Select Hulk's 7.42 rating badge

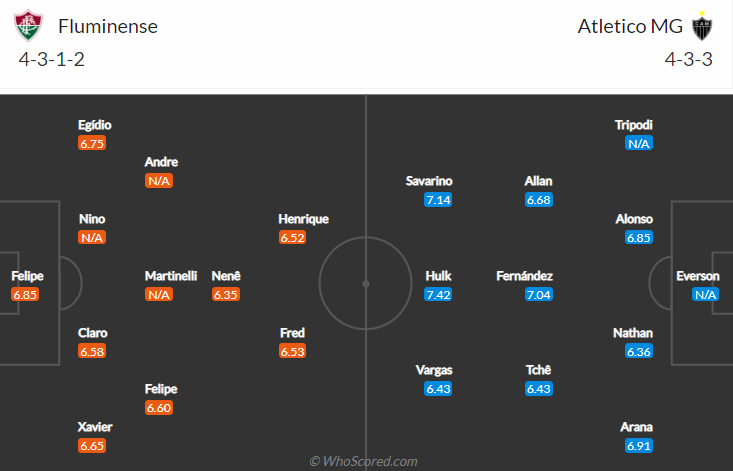[x=438, y=294]
